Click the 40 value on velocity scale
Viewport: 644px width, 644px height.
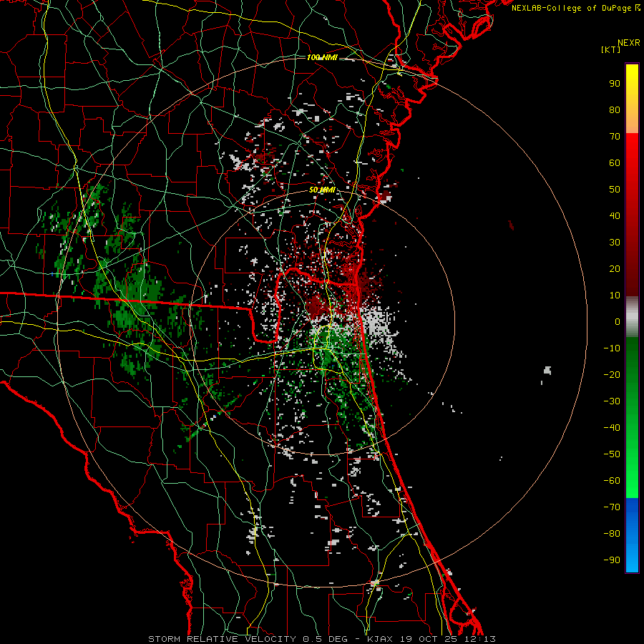click(x=615, y=215)
